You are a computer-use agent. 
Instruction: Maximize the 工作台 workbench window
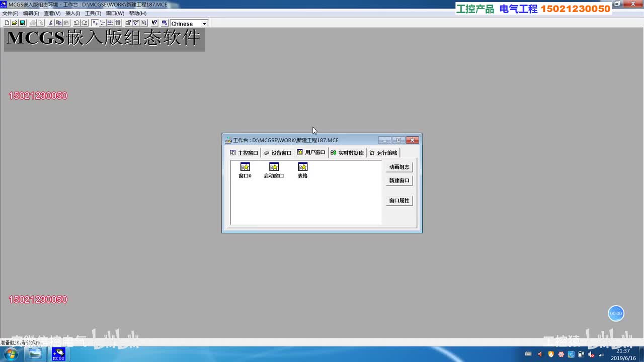pos(398,140)
